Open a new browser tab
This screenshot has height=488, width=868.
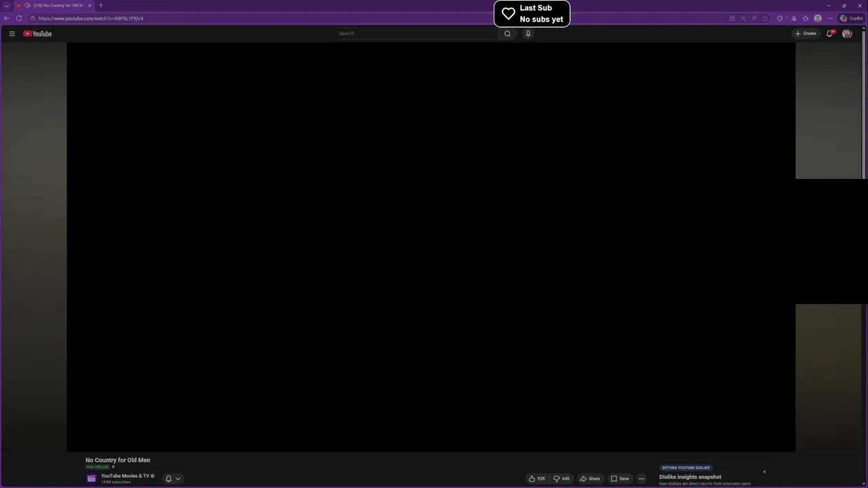pyautogui.click(x=100, y=5)
